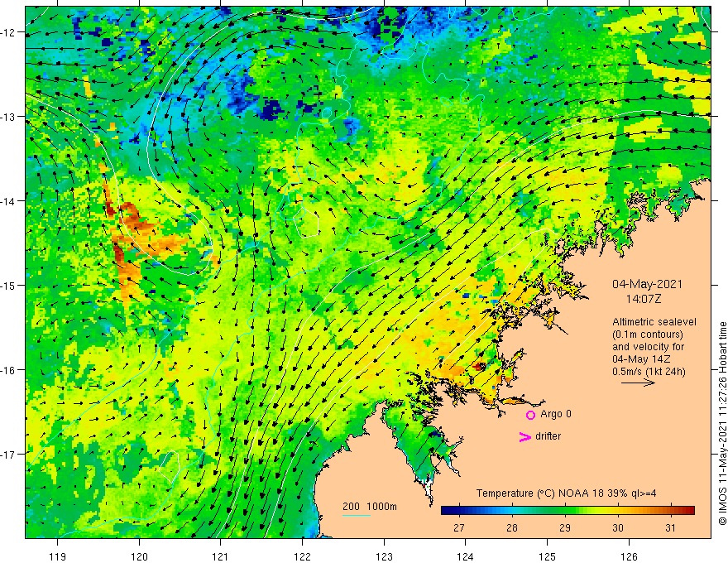Click the '14:07Z' time text
Screen dimensions: 728x563
[x=643, y=299]
